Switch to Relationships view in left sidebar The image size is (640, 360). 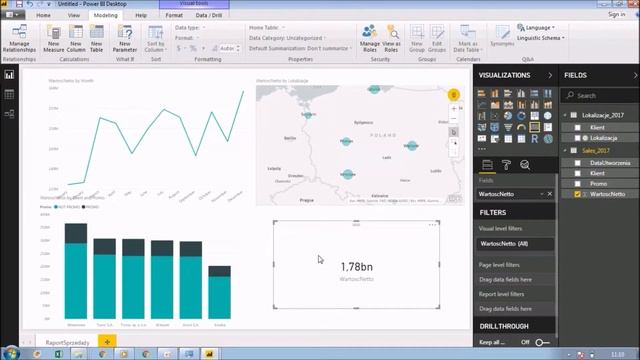[9, 114]
